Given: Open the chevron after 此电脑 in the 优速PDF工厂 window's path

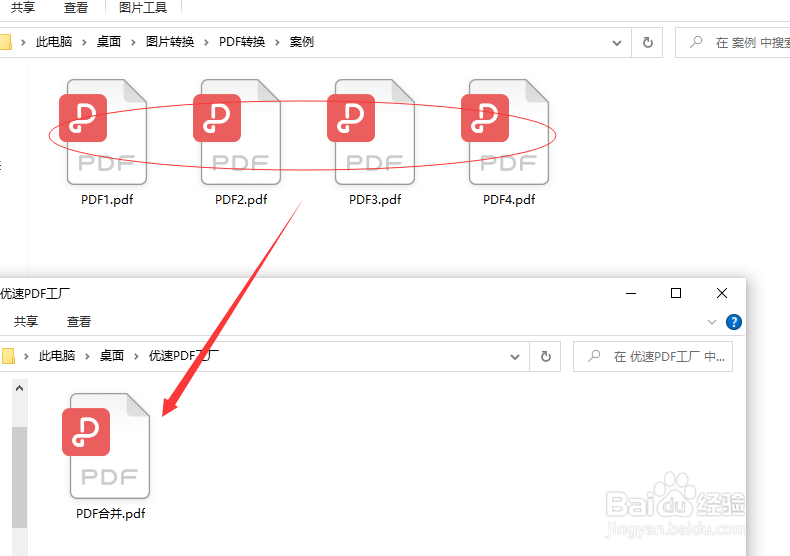Looking at the screenshot, I should [87, 357].
